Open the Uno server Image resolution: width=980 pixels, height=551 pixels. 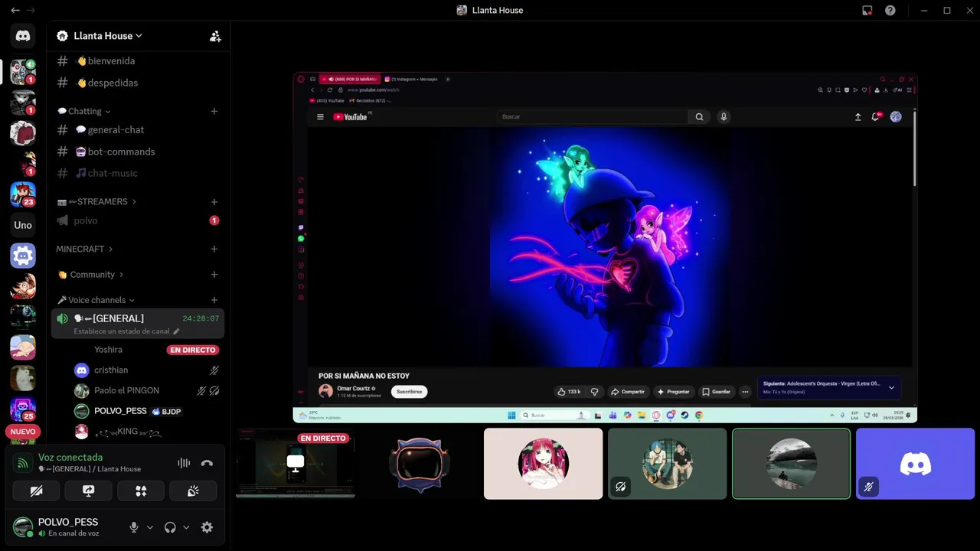coord(23,225)
